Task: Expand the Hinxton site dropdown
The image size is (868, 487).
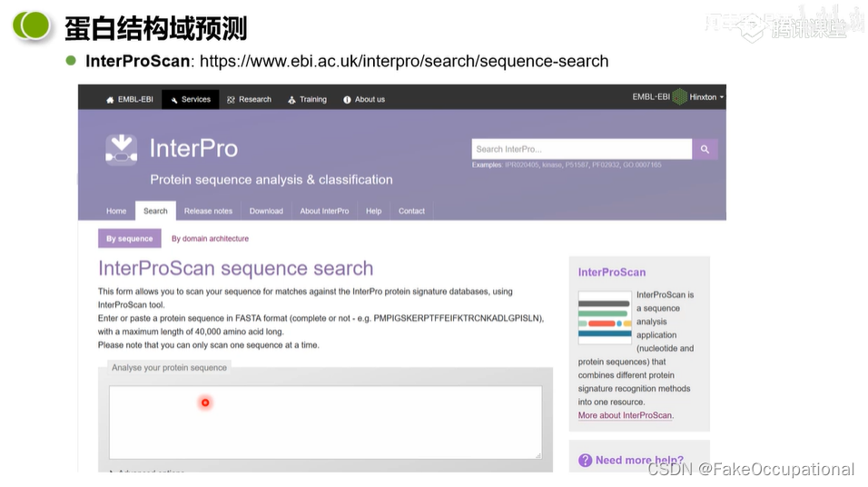Action: point(706,97)
